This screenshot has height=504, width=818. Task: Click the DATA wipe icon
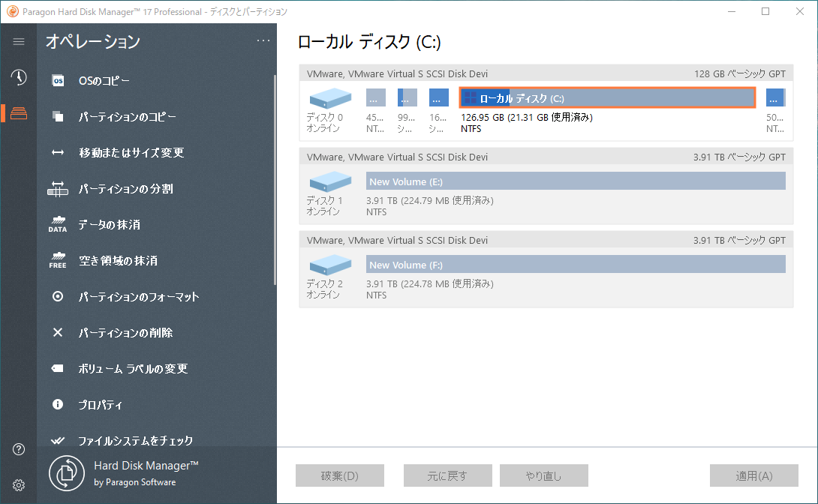pyautogui.click(x=58, y=225)
